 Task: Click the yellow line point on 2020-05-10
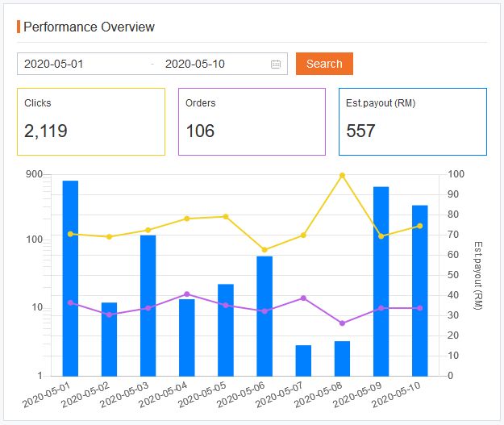tap(420, 226)
